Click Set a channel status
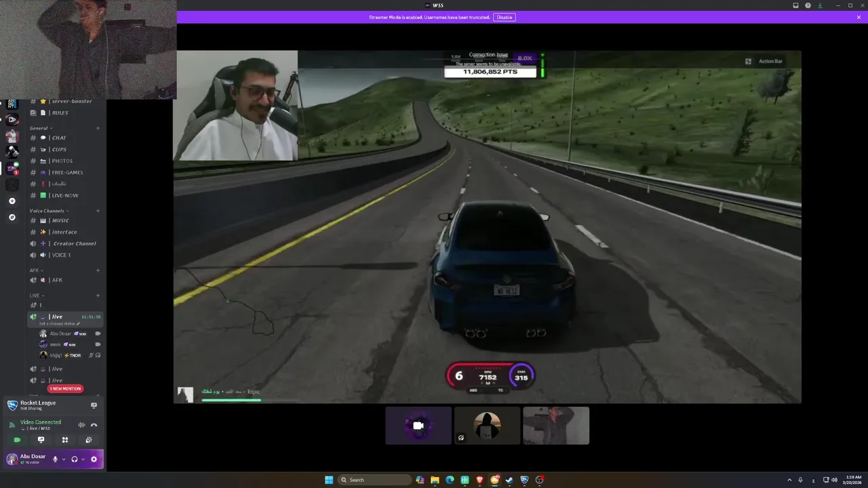 [59, 324]
